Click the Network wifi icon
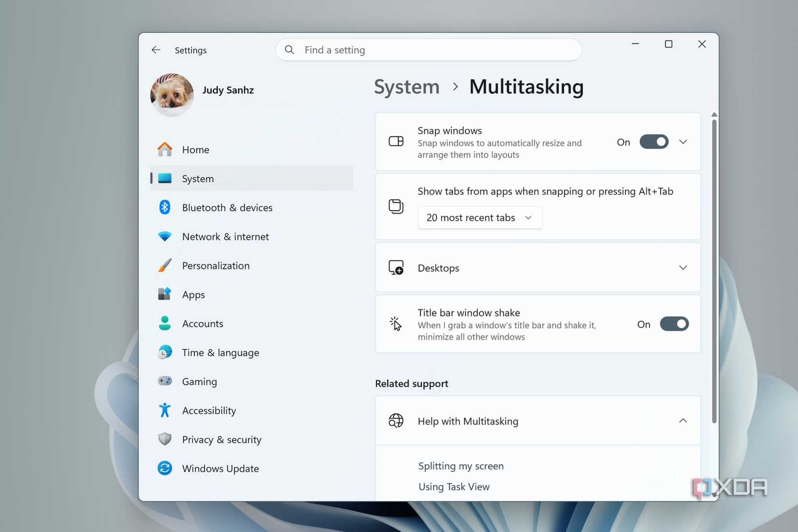The width and height of the screenshot is (798, 532). click(x=165, y=236)
